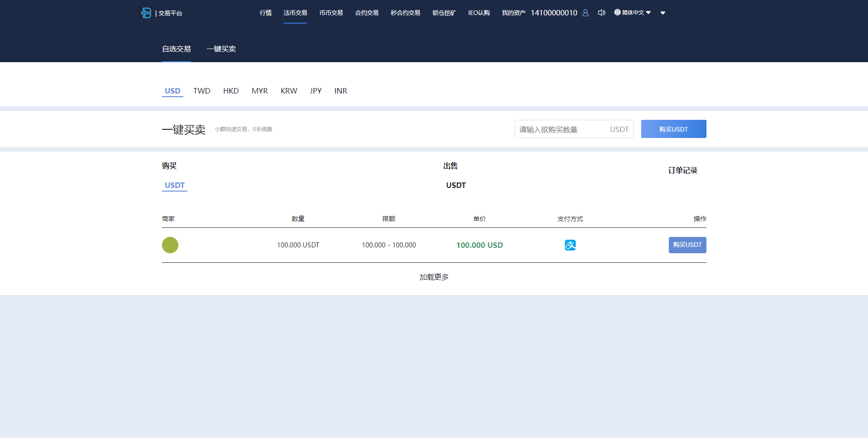View the 订单记录 order records
868x438 pixels.
pyautogui.click(x=683, y=170)
